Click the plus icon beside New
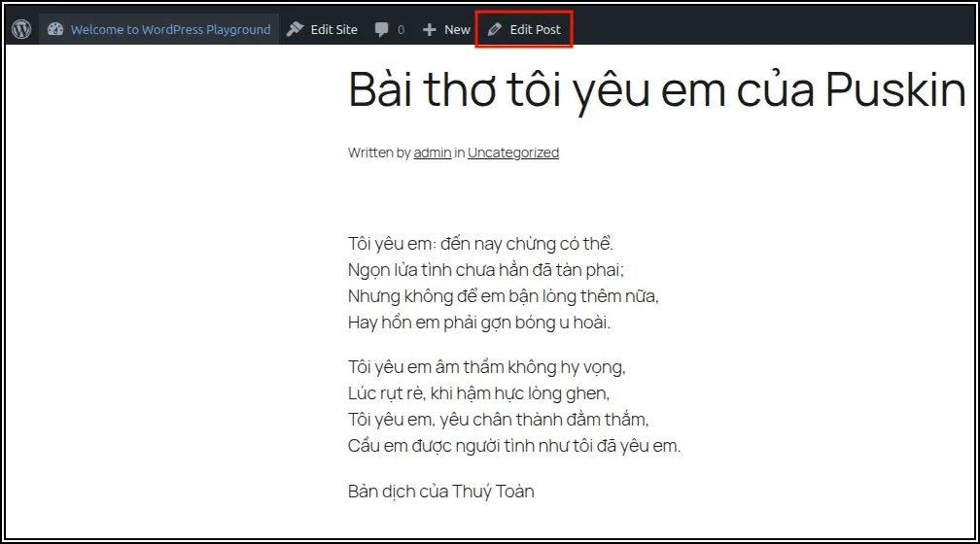The height and width of the screenshot is (544, 980). (x=429, y=29)
